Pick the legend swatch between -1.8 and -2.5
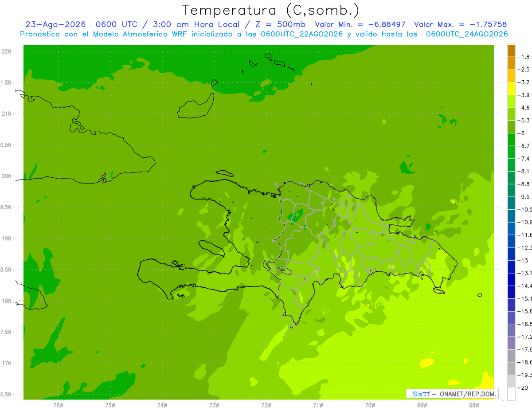The width and height of the screenshot is (532, 411). pos(511,63)
